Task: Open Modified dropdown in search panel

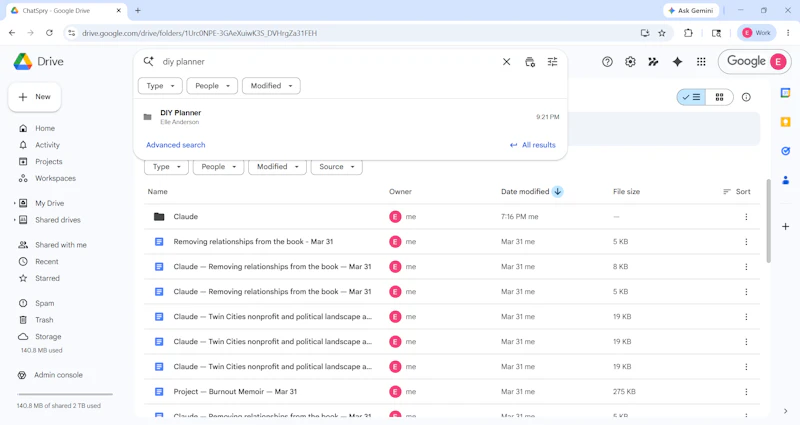Action: tap(271, 86)
